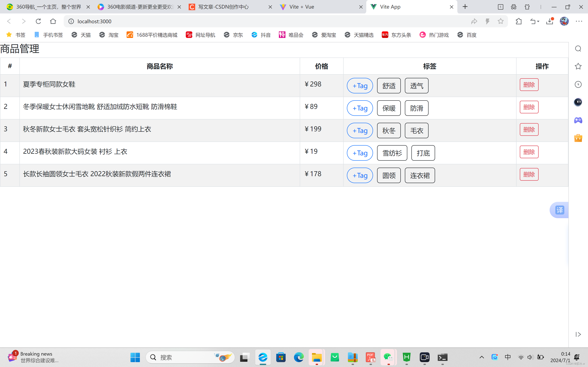This screenshot has width=588, height=367.
Task: Click the home page icon
Action: click(x=53, y=21)
